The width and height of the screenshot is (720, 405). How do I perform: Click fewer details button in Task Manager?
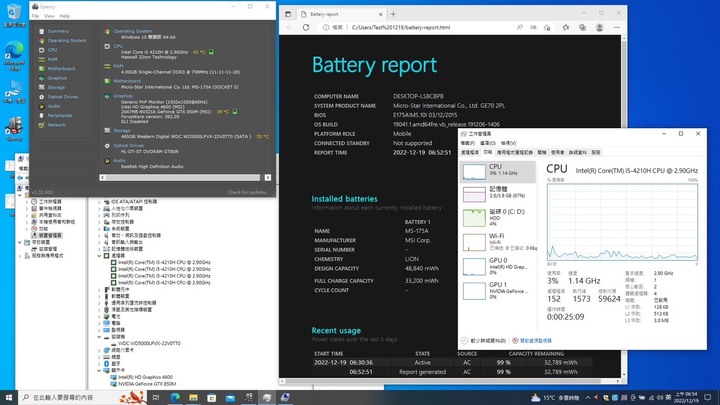coord(484,341)
